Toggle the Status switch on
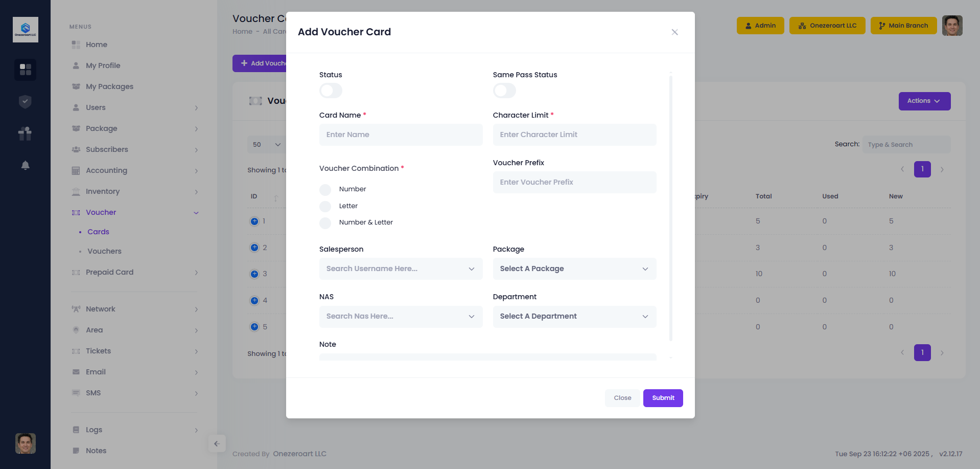Screen dimensions: 980x469 pos(331,91)
